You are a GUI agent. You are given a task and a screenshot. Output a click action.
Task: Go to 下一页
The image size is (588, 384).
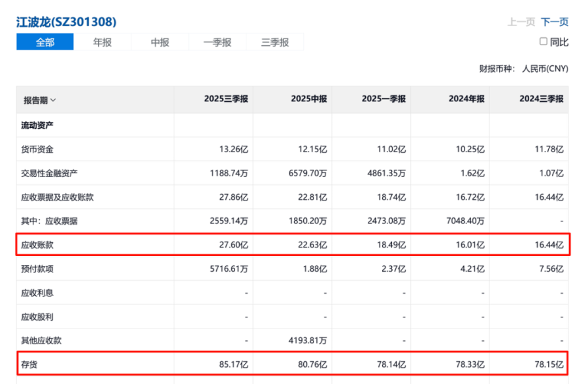555,22
